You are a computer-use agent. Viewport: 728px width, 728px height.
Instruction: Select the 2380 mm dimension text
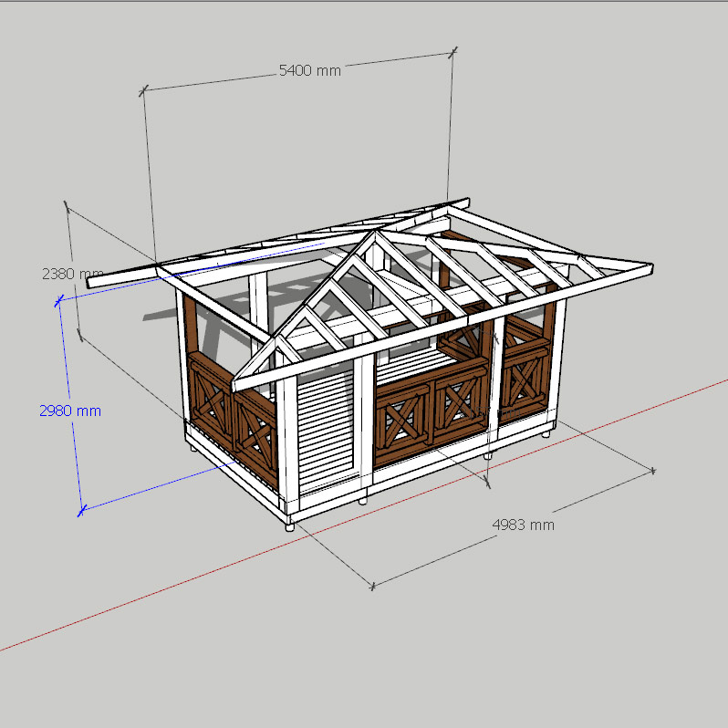click(x=72, y=273)
